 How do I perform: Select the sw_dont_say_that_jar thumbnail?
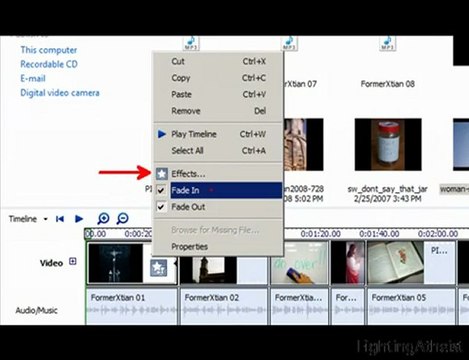click(388, 145)
